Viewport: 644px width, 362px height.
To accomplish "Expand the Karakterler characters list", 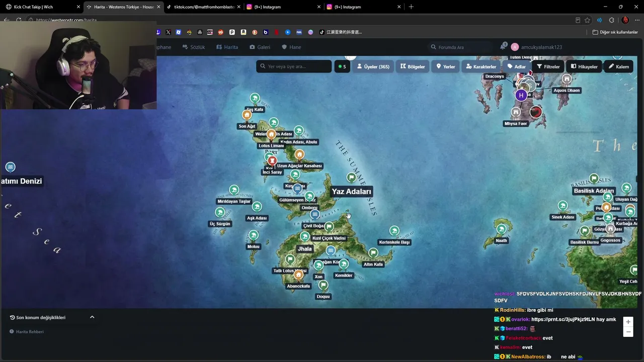I will coord(481,66).
